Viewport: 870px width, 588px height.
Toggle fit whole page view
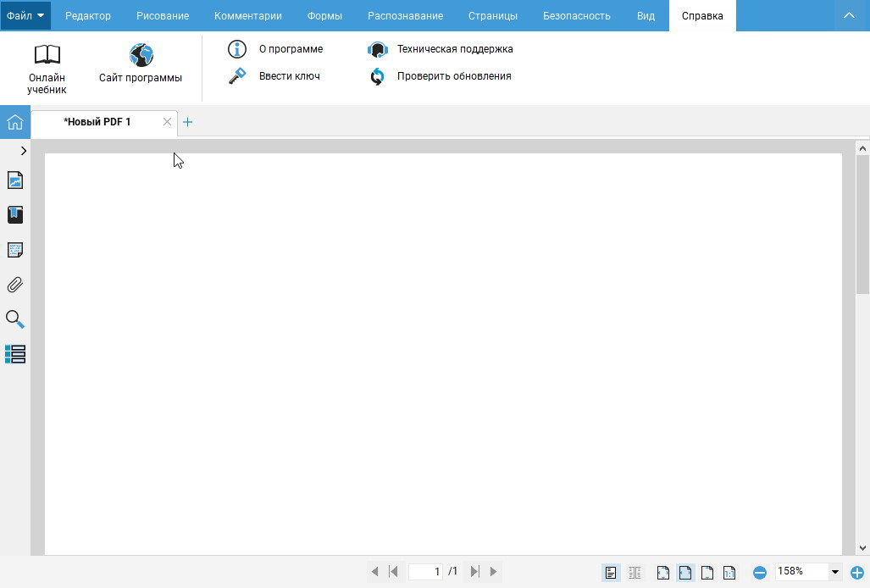pos(663,572)
